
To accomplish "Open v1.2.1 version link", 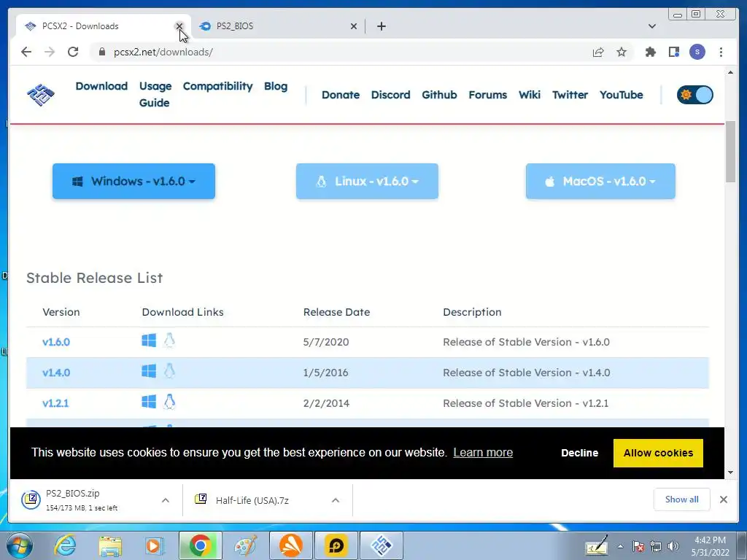I will [55, 402].
